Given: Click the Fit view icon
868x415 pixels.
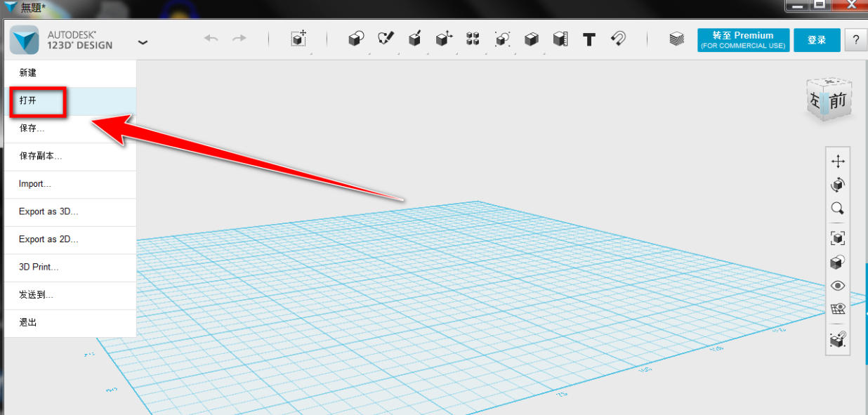Looking at the screenshot, I should tap(838, 238).
